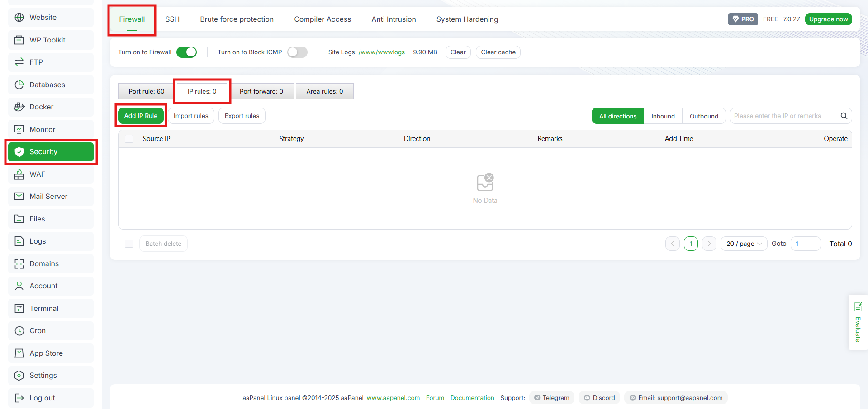The height and width of the screenshot is (409, 868).
Task: Check the select-all box in table header
Action: pos(129,139)
